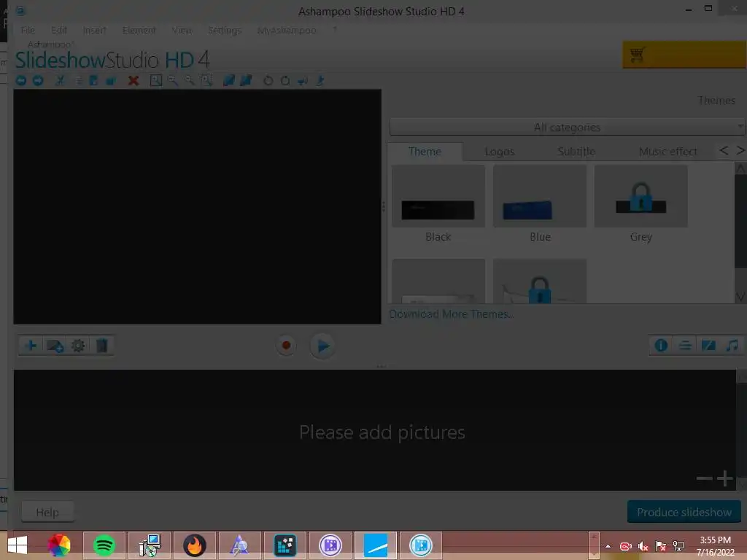Open the Settings menu
Image resolution: width=747 pixels, height=560 pixels.
pyautogui.click(x=225, y=30)
